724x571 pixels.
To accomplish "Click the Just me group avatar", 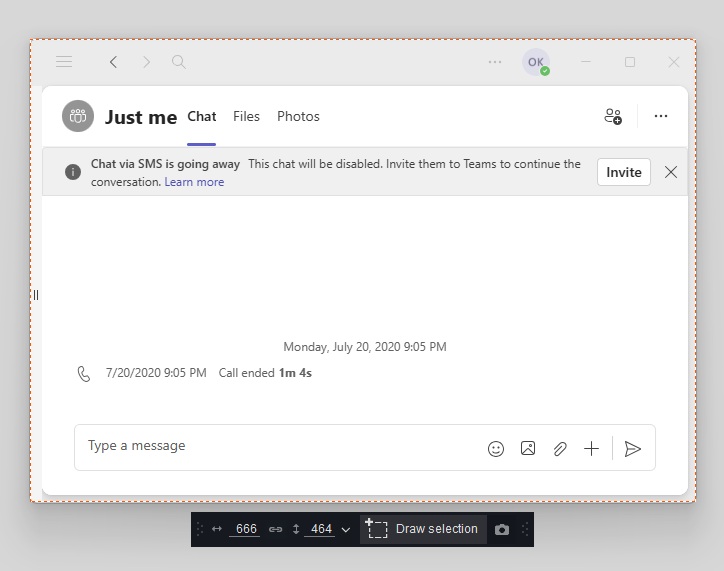I will [78, 116].
